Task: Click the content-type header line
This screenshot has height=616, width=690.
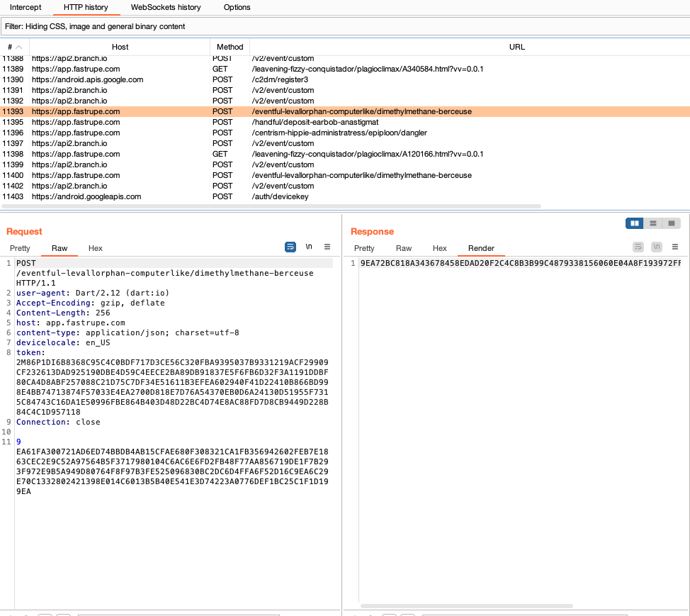Action: pos(128,332)
